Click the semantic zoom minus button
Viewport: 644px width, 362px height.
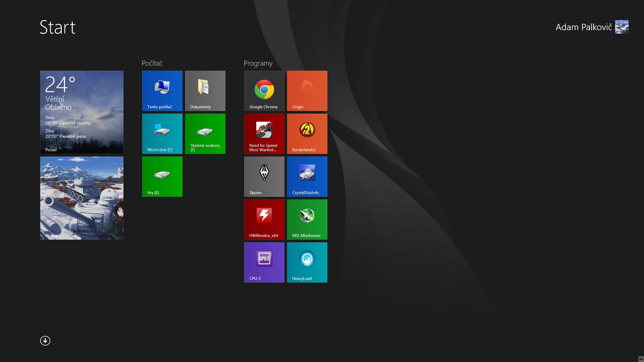[x=641, y=359]
